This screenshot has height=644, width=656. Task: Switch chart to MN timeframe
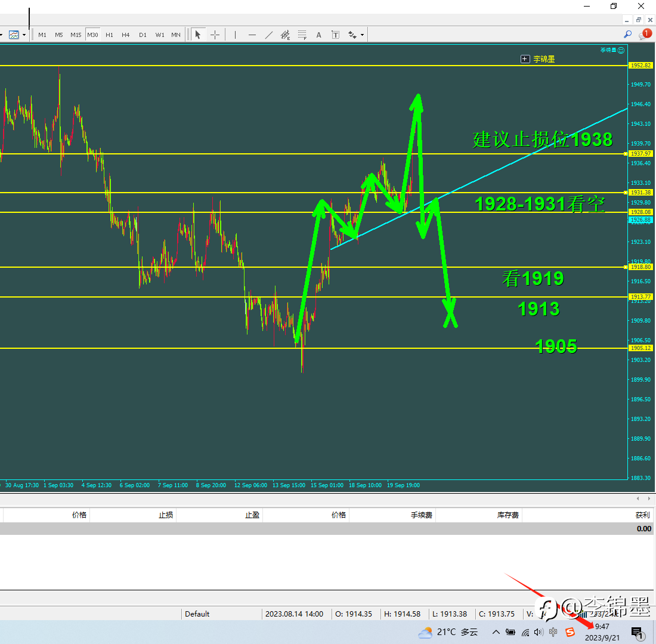[x=176, y=35]
